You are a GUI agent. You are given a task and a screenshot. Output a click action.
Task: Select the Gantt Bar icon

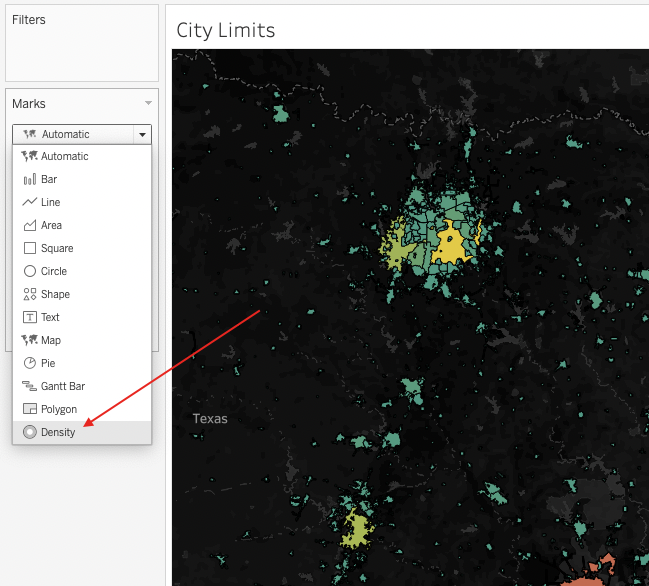click(29, 386)
